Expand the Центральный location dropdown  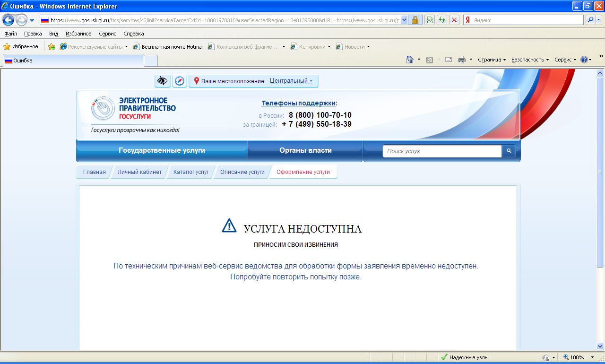click(291, 81)
